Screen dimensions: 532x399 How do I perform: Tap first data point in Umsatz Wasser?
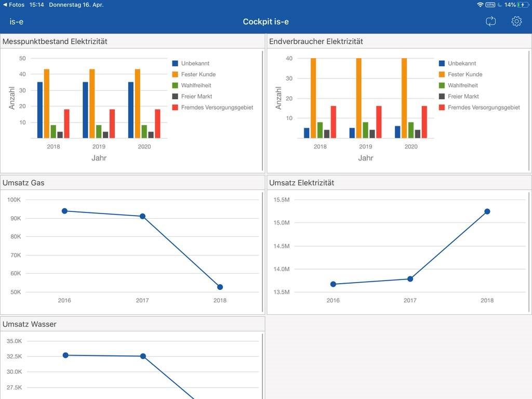[65, 355]
